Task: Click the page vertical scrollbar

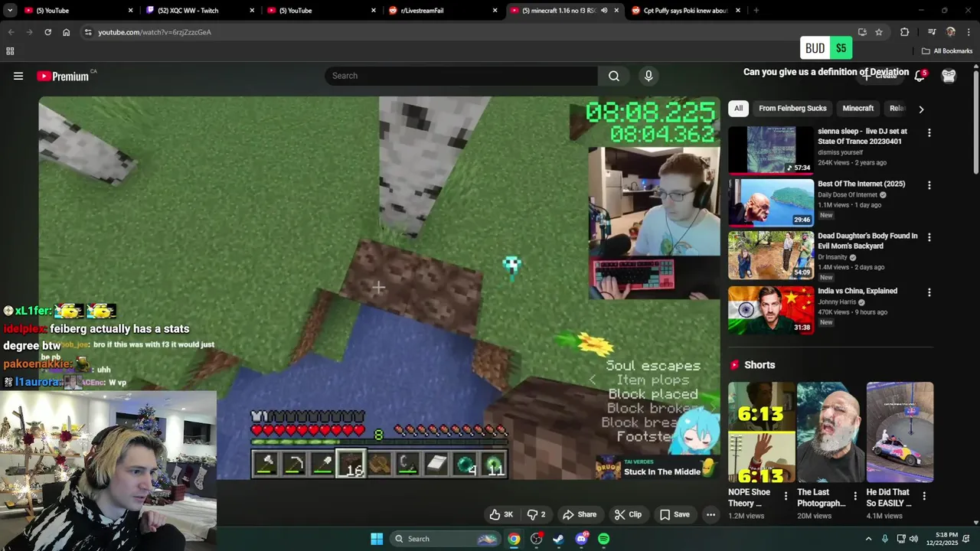Action: [x=976, y=122]
